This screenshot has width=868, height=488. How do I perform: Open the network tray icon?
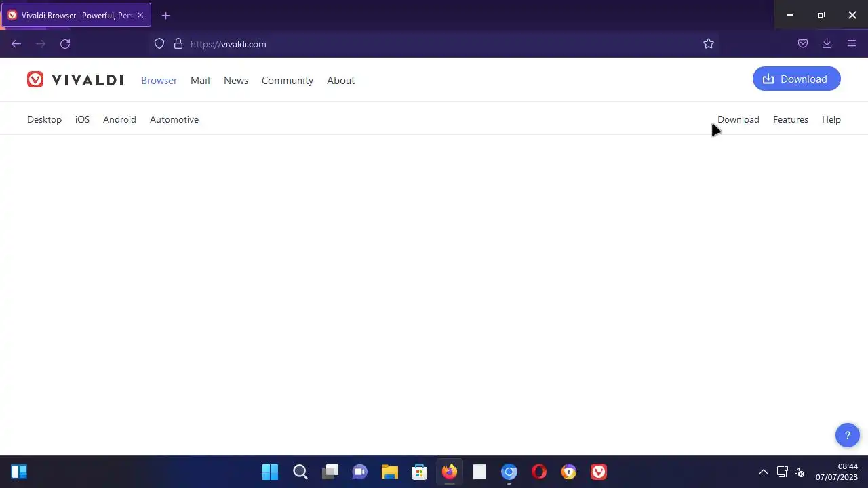(x=782, y=472)
